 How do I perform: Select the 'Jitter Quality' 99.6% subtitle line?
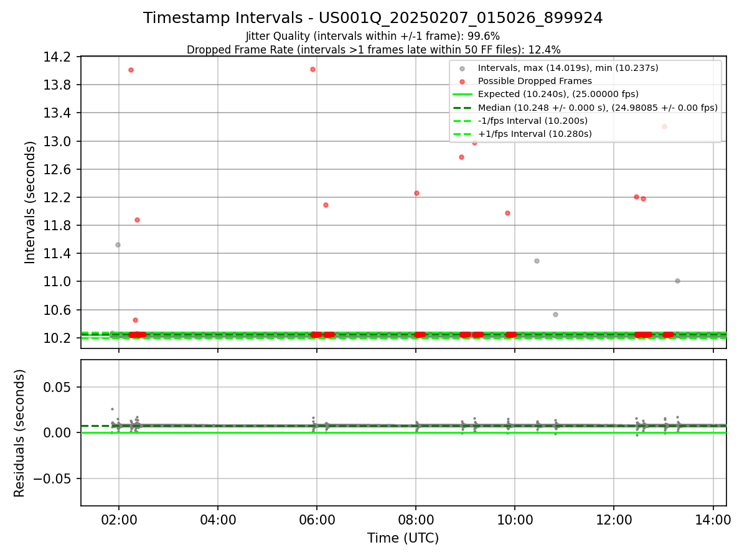(373, 36)
